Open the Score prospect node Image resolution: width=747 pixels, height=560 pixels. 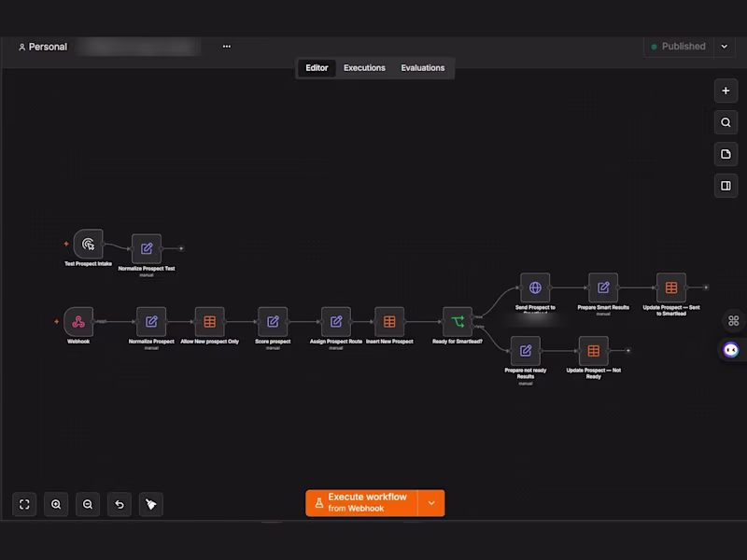pyautogui.click(x=273, y=321)
